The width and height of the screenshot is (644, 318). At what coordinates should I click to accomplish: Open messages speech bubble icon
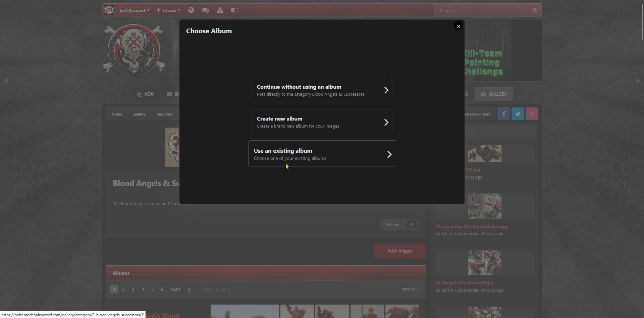(x=206, y=10)
